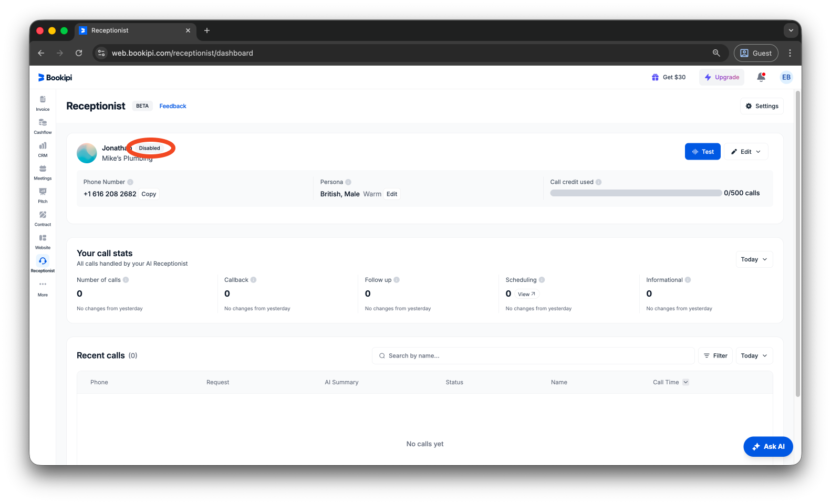The width and height of the screenshot is (831, 504).
Task: Click the page vertical scrollbar
Action: coord(798,244)
